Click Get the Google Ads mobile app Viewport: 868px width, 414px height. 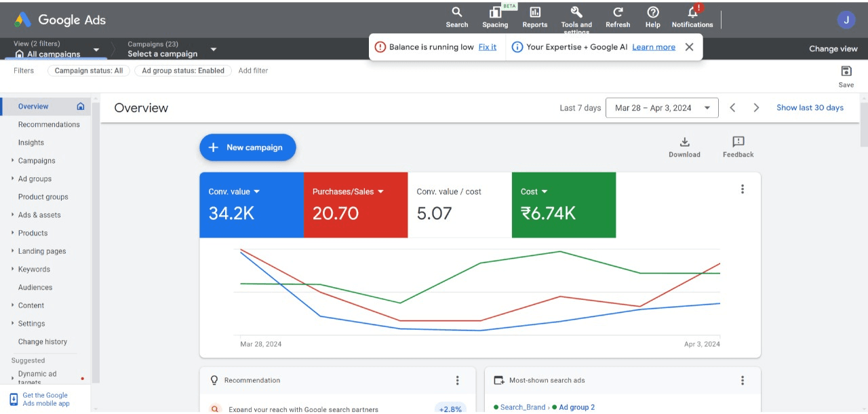coord(46,399)
